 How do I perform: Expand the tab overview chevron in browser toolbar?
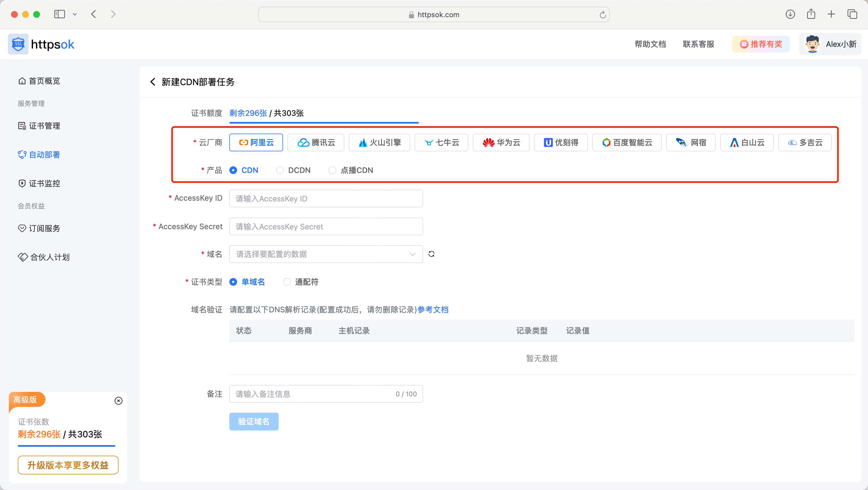click(x=75, y=14)
